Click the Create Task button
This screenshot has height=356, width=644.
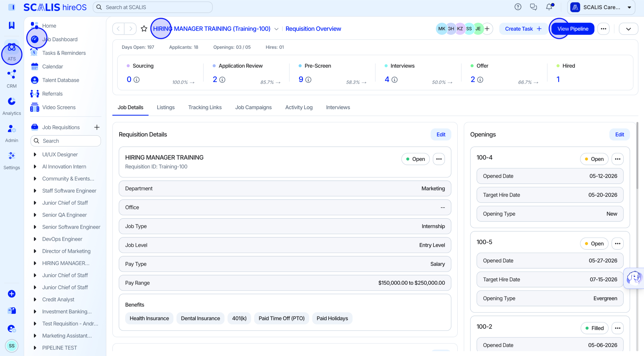tap(523, 29)
